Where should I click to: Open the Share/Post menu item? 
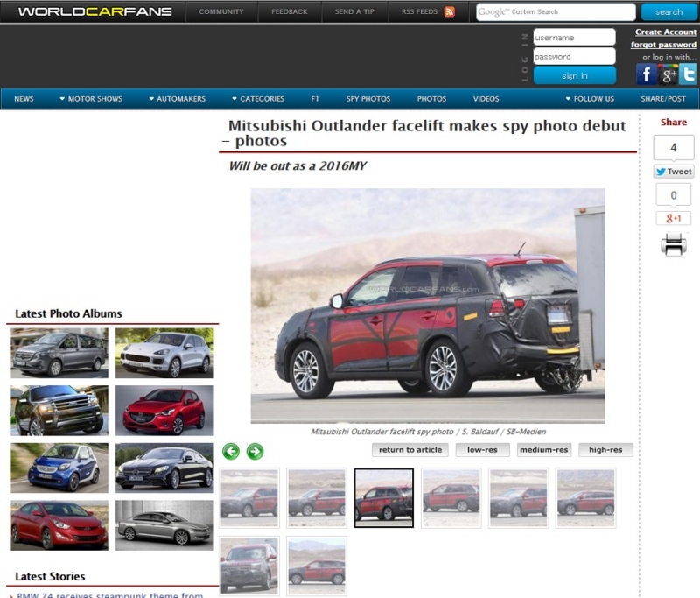(x=663, y=99)
